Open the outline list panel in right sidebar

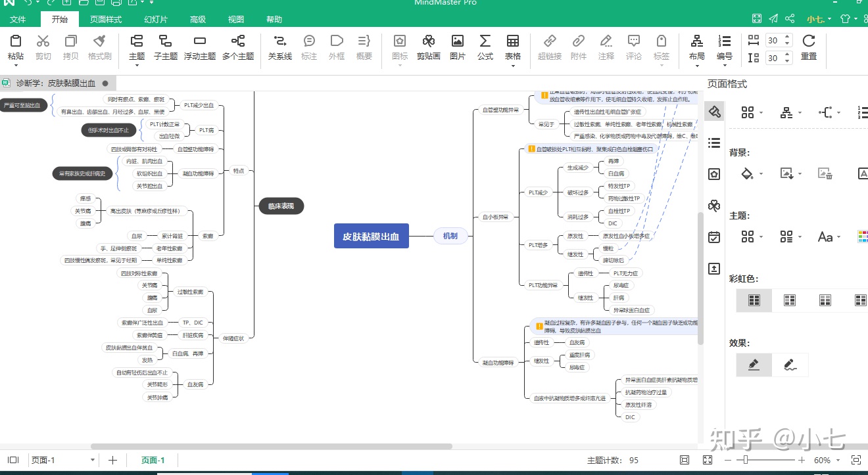[714, 143]
